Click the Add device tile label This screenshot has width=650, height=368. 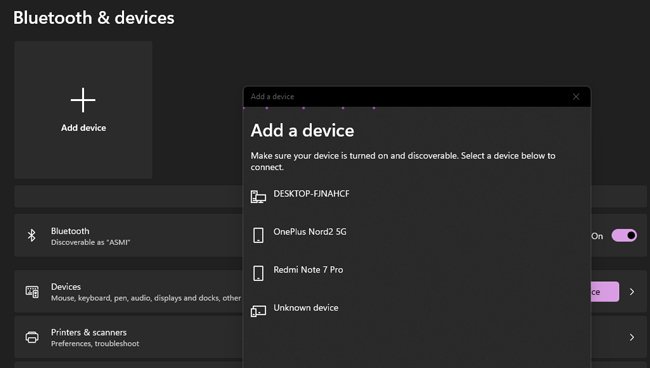click(83, 128)
